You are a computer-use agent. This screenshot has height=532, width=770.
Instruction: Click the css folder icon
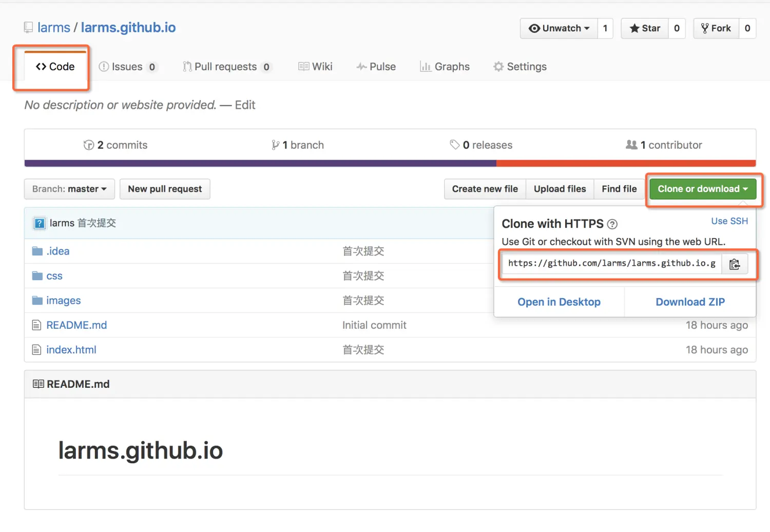37,276
